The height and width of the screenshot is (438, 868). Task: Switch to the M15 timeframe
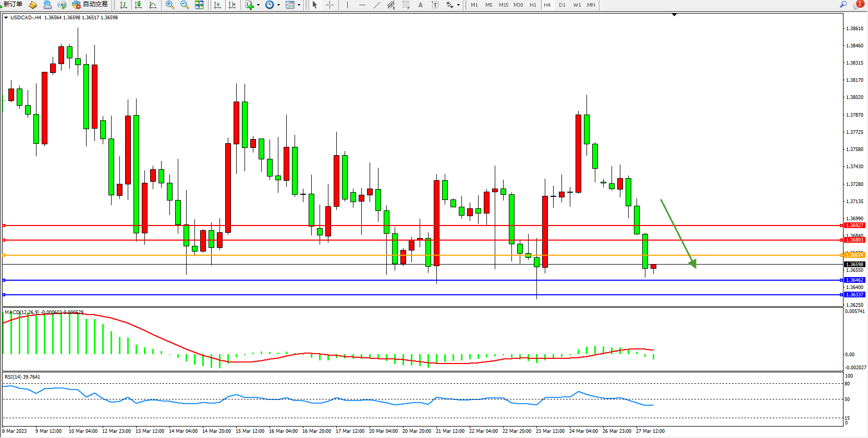pos(503,5)
